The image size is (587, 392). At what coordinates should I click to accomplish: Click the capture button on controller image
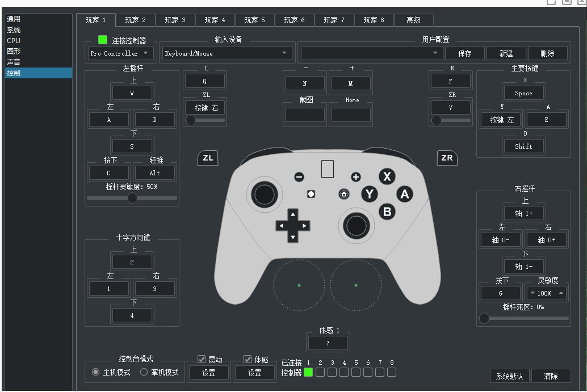coord(311,194)
